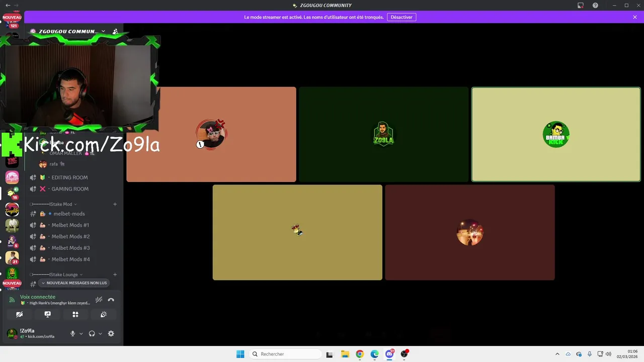
Task: Click Désactiver to turn off streamer mode
Action: pos(401,17)
